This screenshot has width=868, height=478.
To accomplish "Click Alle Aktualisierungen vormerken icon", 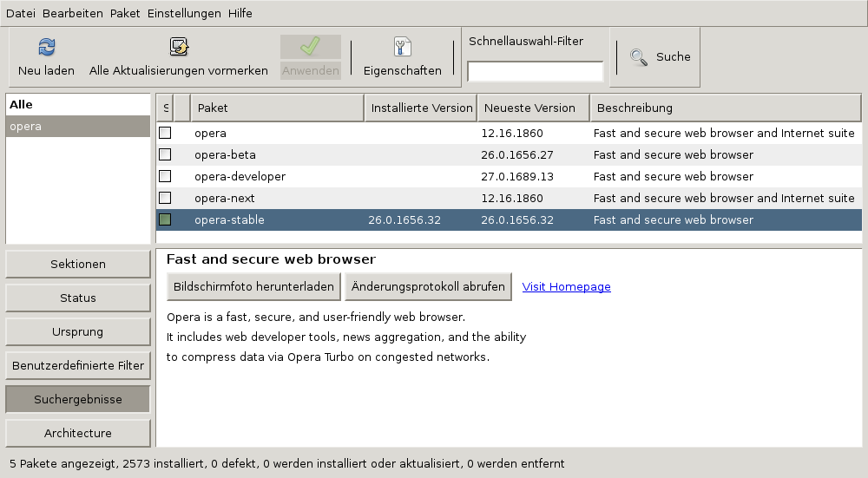I will point(179,47).
